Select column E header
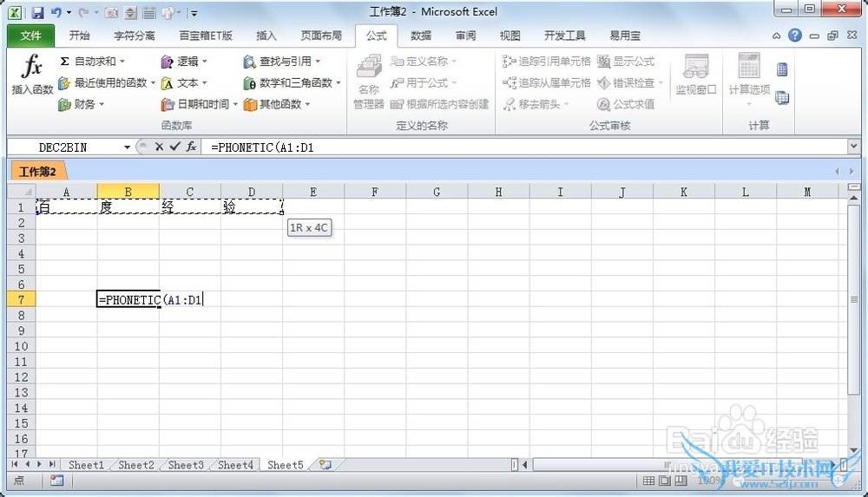The width and height of the screenshot is (868, 497). pyautogui.click(x=313, y=192)
